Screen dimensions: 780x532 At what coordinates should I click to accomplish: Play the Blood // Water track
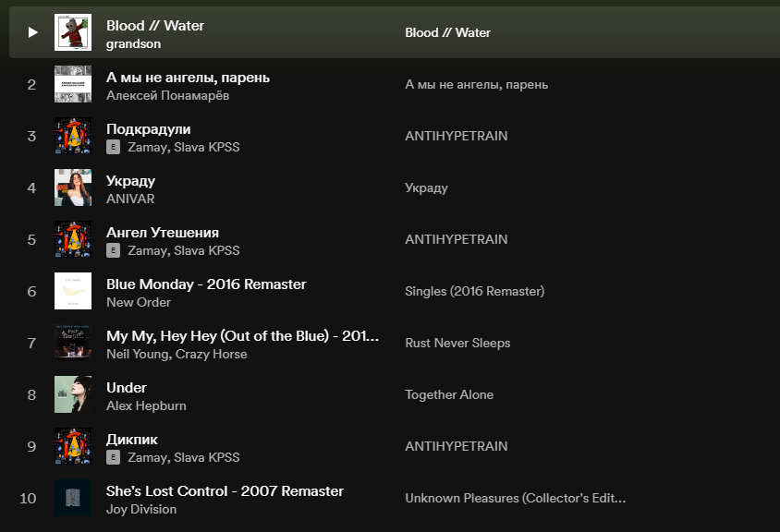32,32
